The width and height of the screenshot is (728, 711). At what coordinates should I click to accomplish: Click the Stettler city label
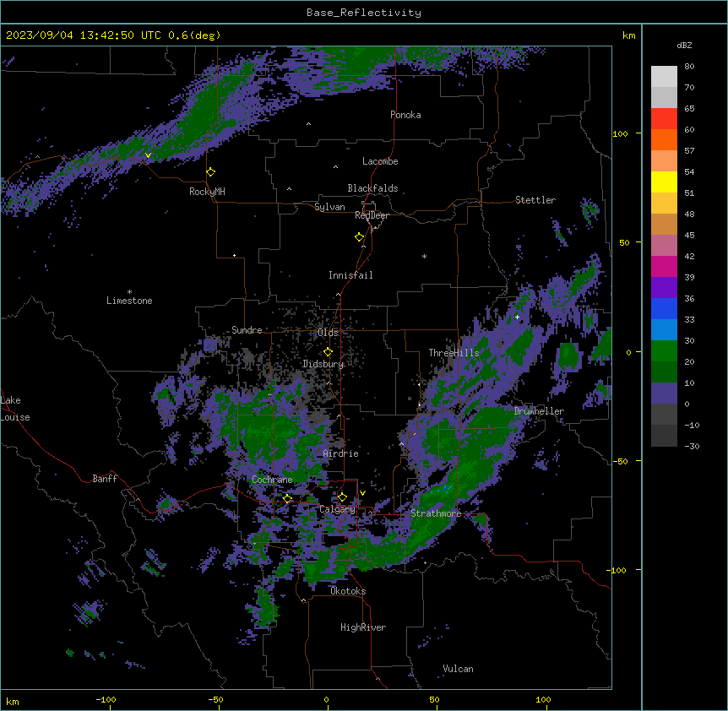pos(535,200)
